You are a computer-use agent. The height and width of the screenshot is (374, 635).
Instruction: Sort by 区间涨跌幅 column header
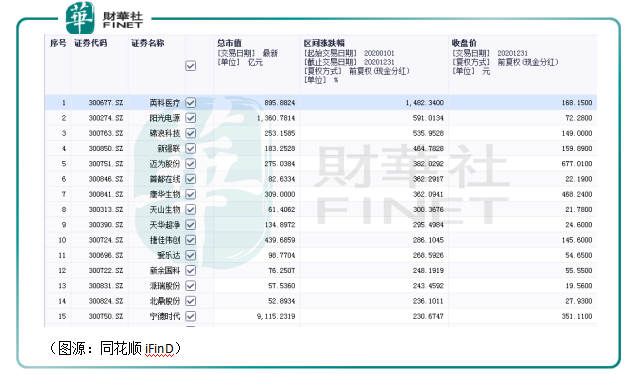pos(324,43)
